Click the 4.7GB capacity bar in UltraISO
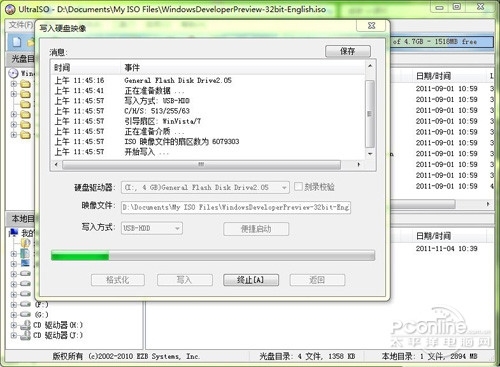This screenshot has height=367, width=500. pyautogui.click(x=442, y=42)
